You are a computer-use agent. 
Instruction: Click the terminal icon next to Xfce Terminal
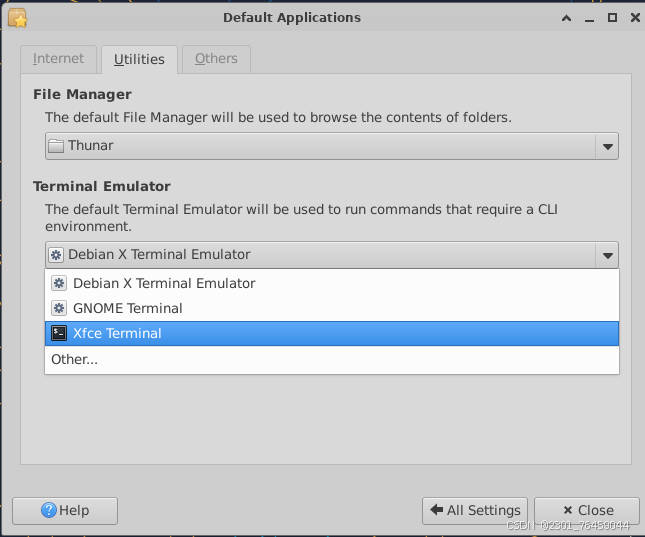(x=59, y=333)
